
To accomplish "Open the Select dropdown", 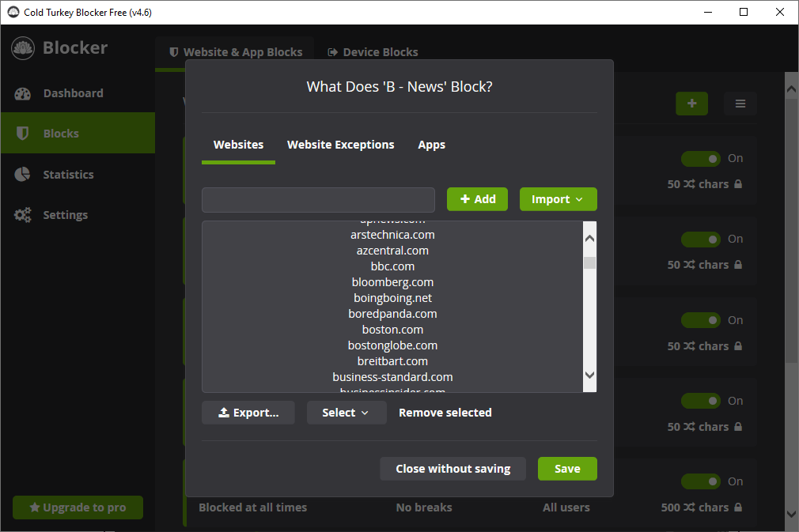I will coord(346,413).
